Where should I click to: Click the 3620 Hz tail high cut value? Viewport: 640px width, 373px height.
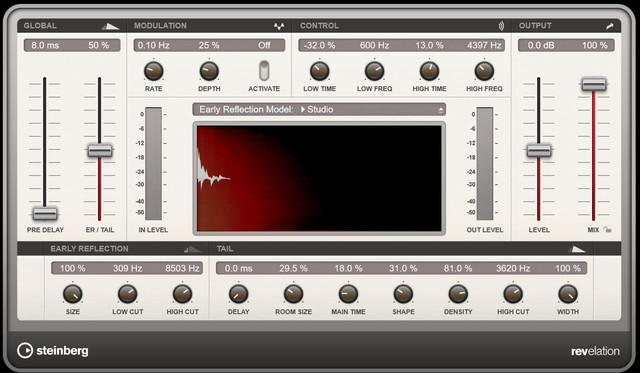pos(513,269)
